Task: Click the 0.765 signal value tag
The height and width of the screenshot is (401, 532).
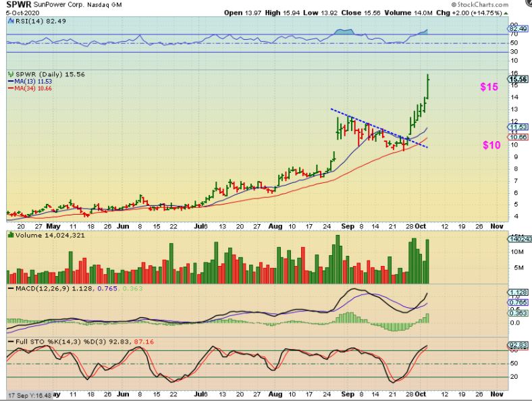Action: 518,302
